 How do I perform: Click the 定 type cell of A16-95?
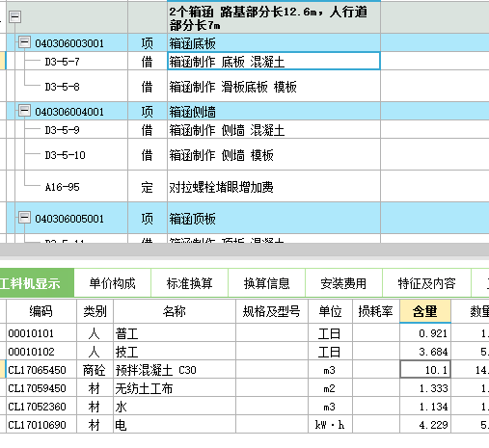(x=148, y=186)
